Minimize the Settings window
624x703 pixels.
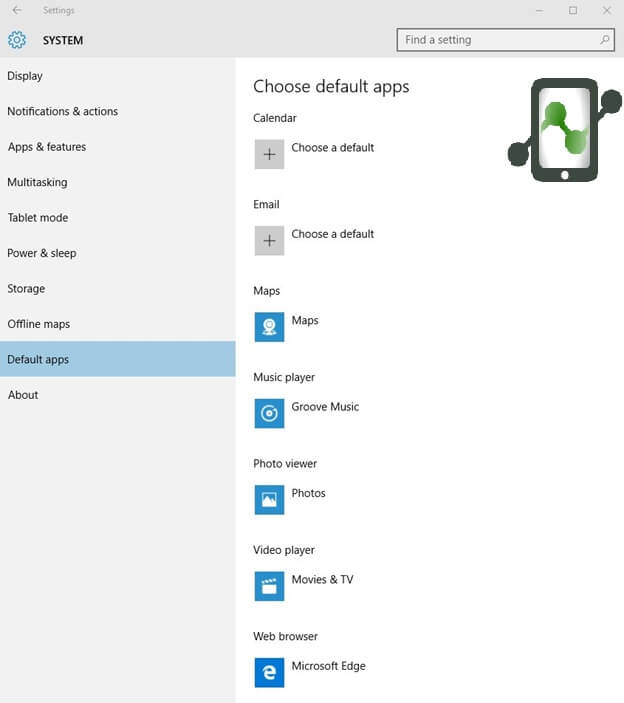[539, 10]
